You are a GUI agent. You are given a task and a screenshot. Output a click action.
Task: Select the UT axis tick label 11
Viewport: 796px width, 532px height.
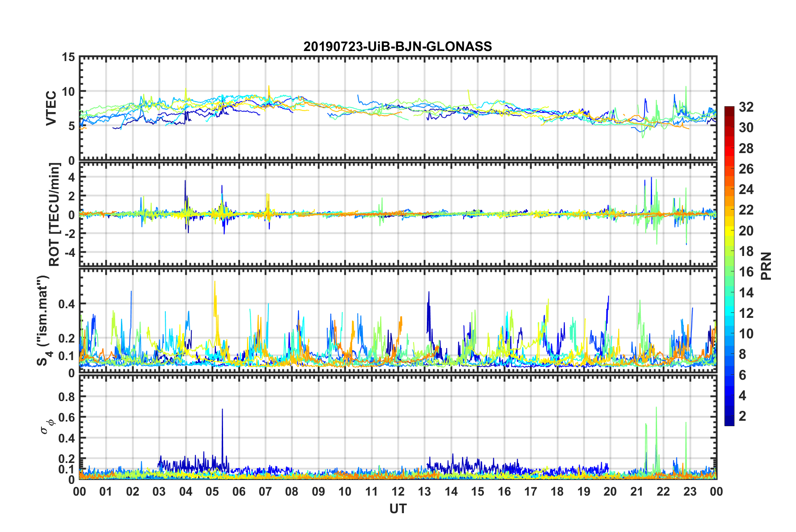(372, 491)
